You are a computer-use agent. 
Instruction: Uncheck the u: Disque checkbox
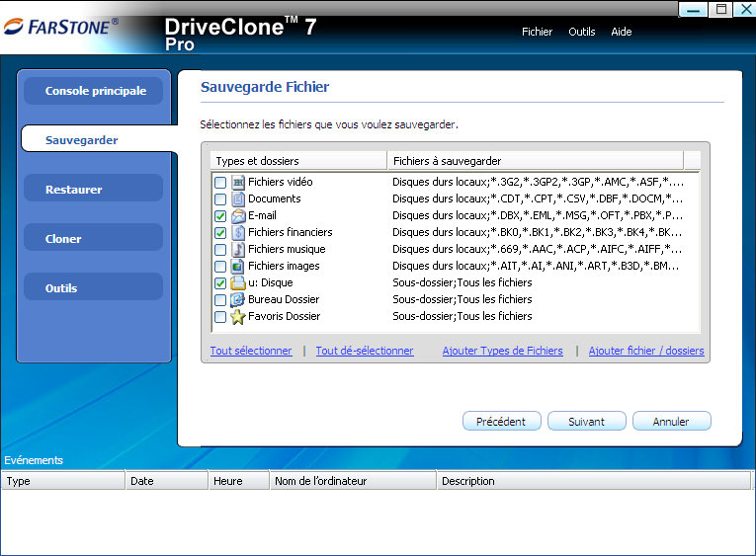click(x=220, y=283)
